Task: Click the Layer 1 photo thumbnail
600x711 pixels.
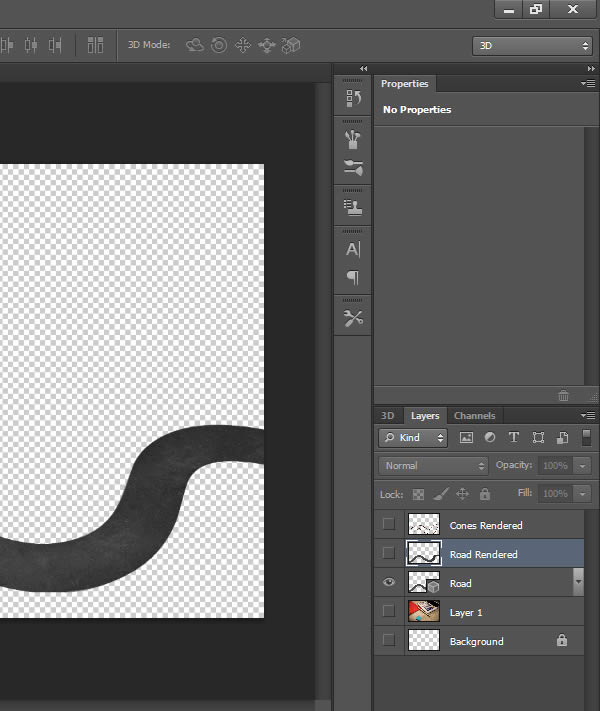Action: [x=424, y=611]
